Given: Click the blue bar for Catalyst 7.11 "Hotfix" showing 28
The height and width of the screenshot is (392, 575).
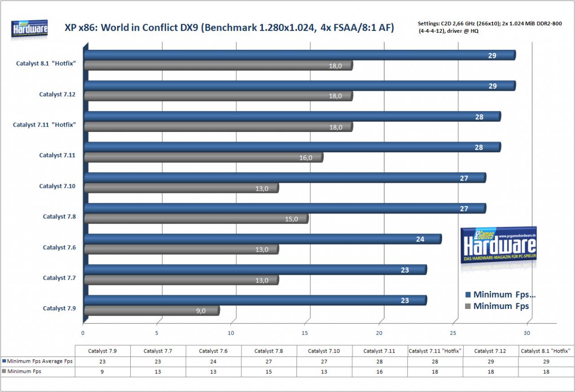Looking at the screenshot, I should coord(292,116).
